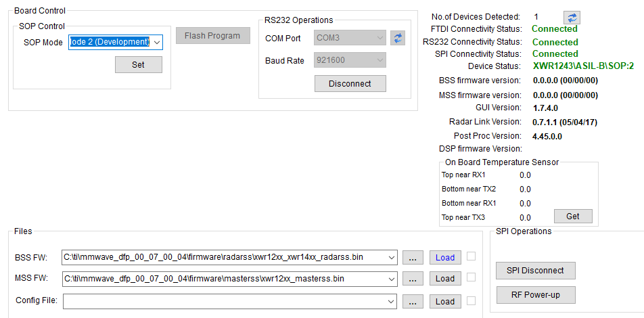Browse for the Config File
The width and height of the screenshot is (644, 318).
[413, 302]
